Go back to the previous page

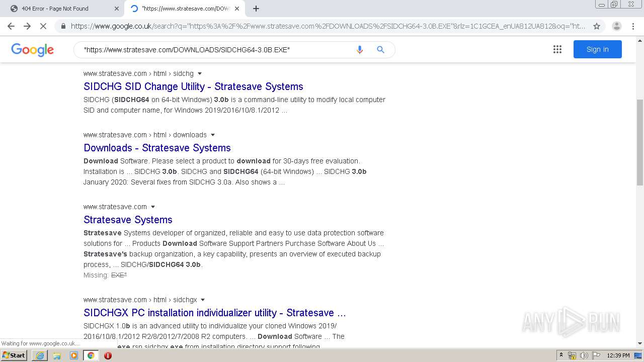tap(11, 26)
